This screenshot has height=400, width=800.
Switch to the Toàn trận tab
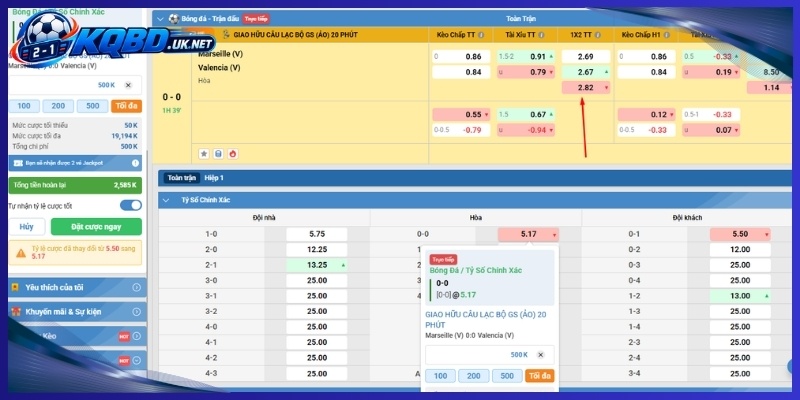tap(182, 178)
